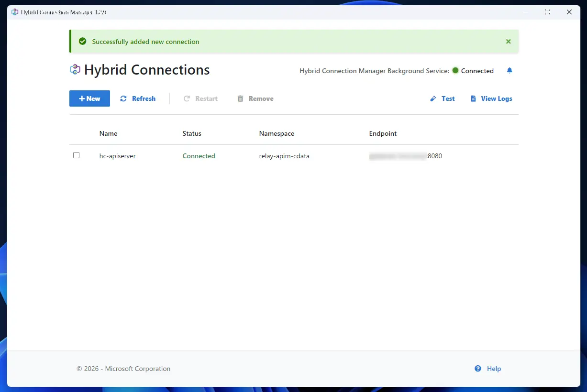Click the green Connected status in hc-apiserver row
This screenshot has height=392, width=587.
click(x=199, y=156)
